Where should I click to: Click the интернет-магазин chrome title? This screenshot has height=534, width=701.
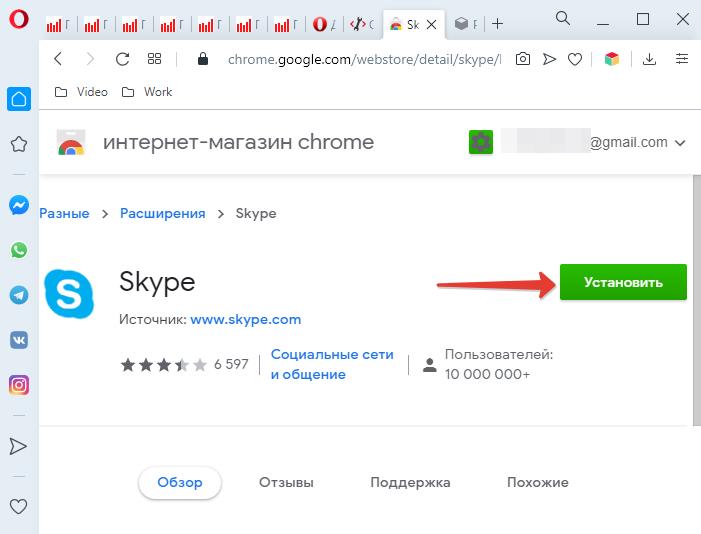tap(238, 142)
